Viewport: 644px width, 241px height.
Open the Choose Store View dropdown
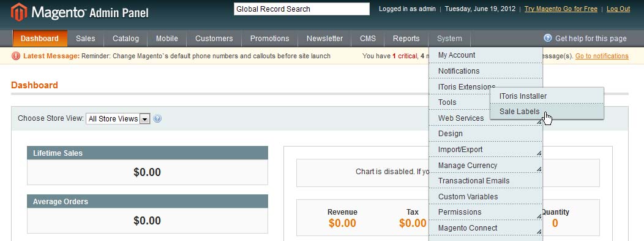(x=118, y=118)
